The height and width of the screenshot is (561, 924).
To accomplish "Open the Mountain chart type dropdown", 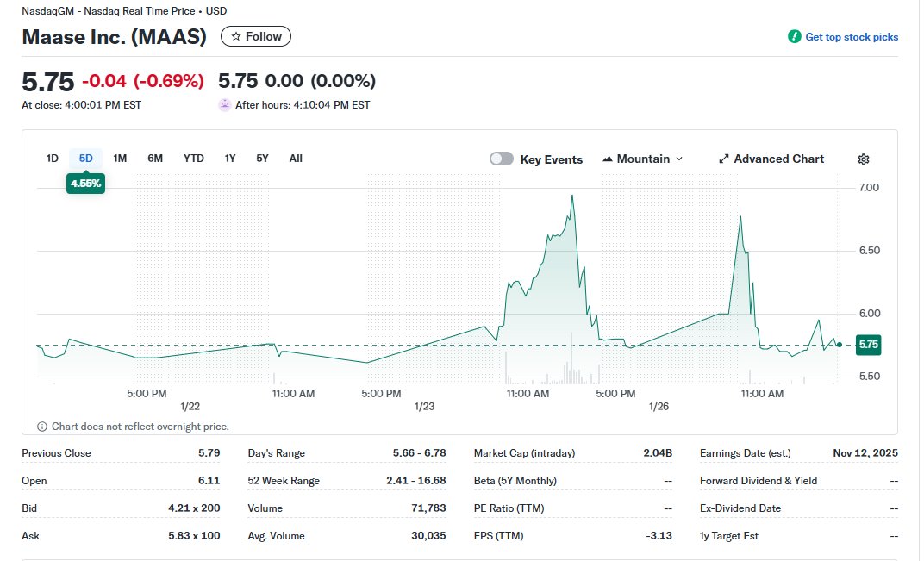I will tap(643, 159).
